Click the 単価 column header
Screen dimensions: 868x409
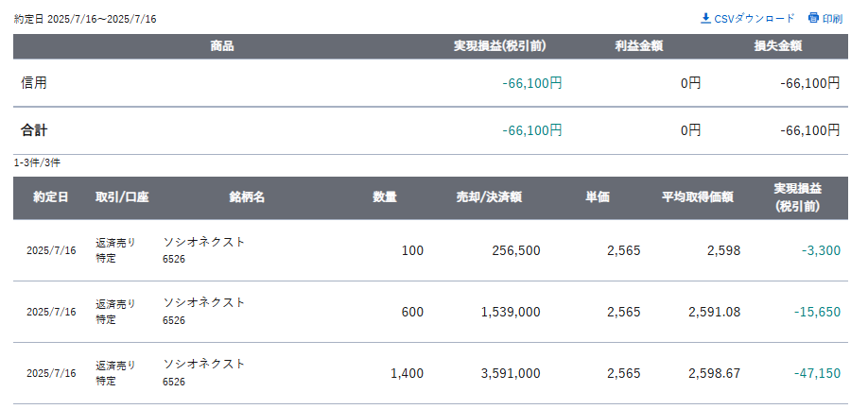598,197
